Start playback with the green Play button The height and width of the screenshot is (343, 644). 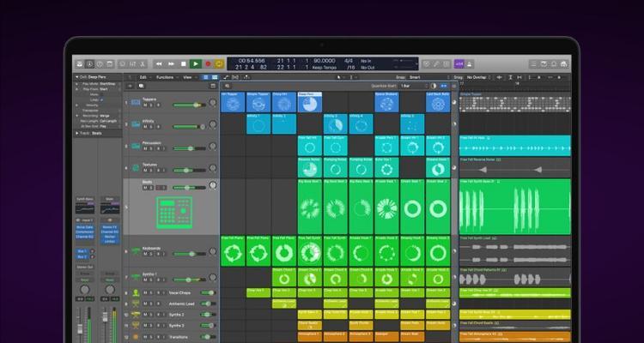click(196, 64)
